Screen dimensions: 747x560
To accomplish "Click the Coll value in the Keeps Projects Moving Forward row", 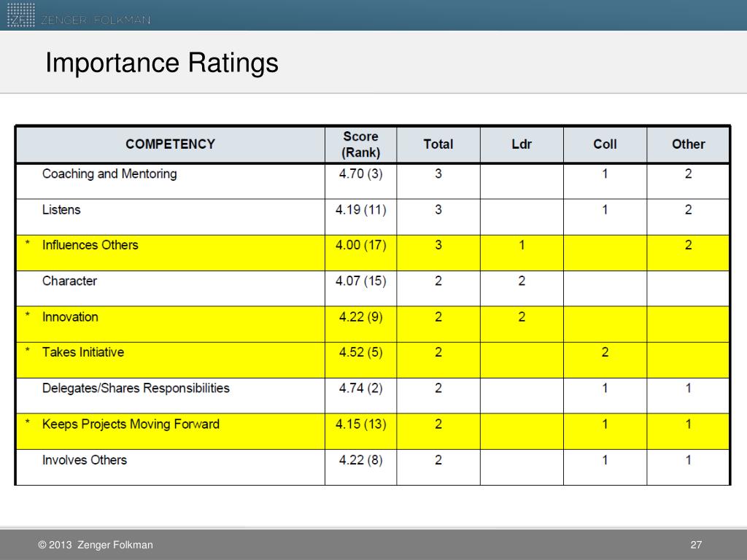I will [605, 424].
